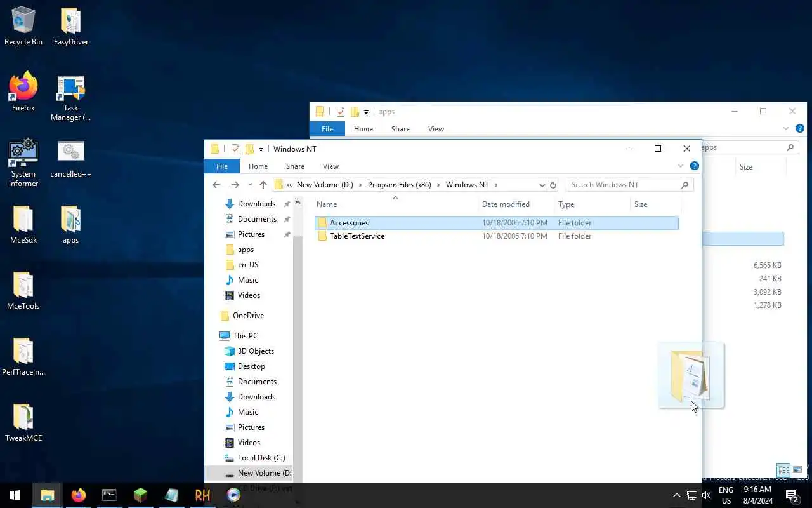Open Help in the Windows NT window
Image resolution: width=812 pixels, height=508 pixels.
point(695,166)
